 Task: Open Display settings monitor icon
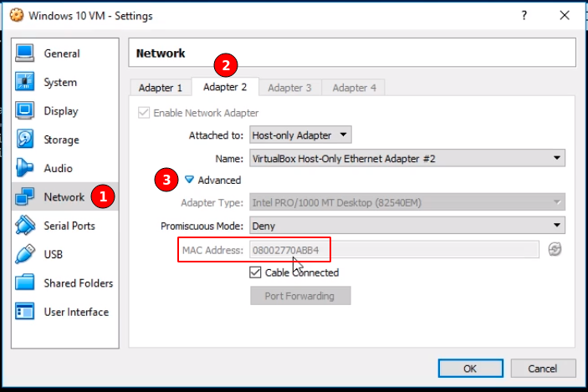click(25, 111)
